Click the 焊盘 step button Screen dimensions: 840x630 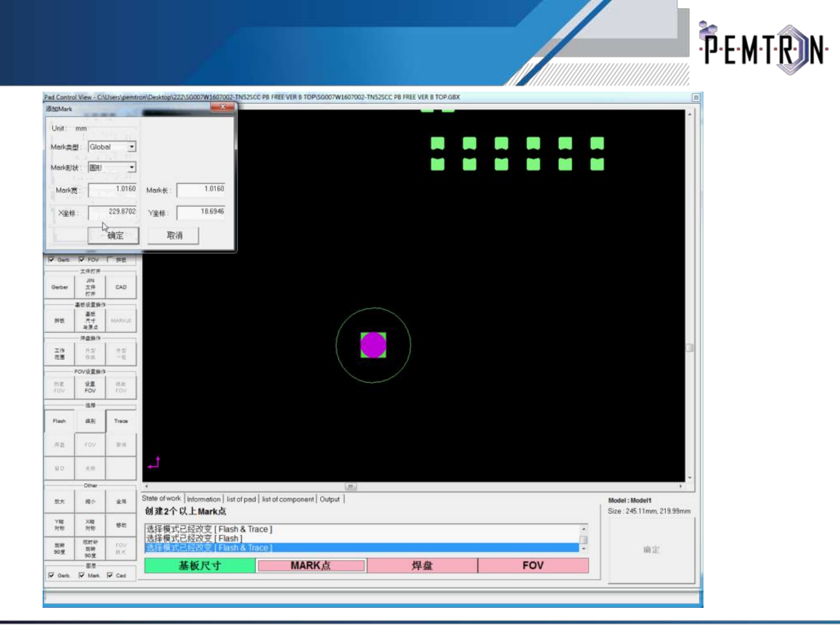tap(422, 565)
